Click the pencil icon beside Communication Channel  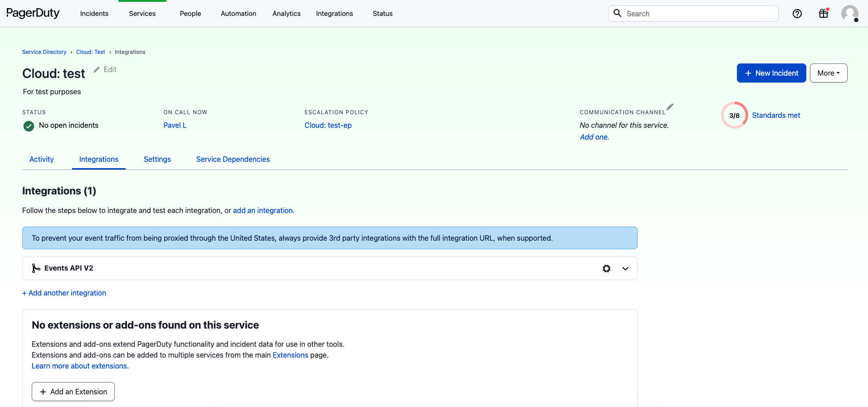tap(670, 107)
